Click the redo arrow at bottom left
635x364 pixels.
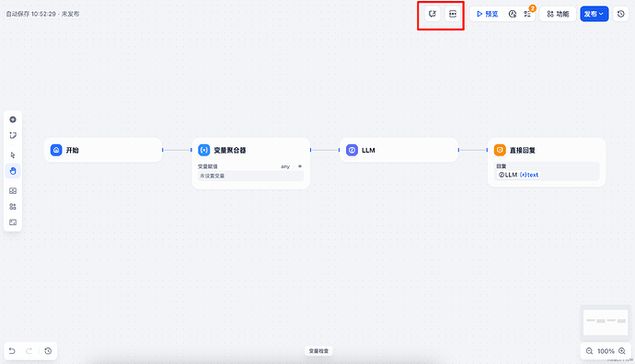(29, 350)
